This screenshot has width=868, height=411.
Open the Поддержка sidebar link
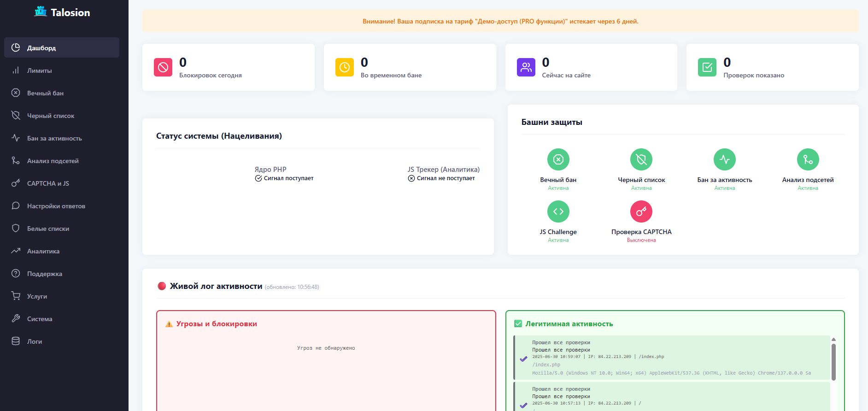(x=44, y=274)
